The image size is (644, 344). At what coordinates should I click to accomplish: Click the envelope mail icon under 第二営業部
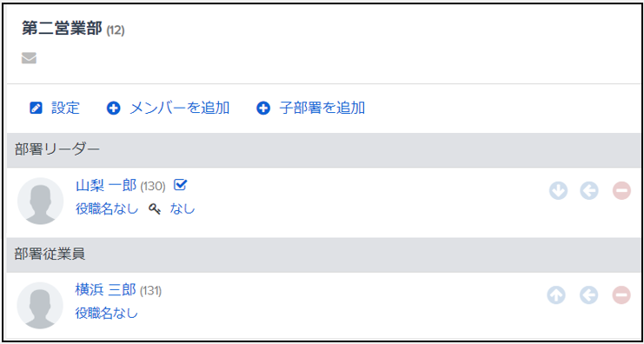[x=30, y=58]
